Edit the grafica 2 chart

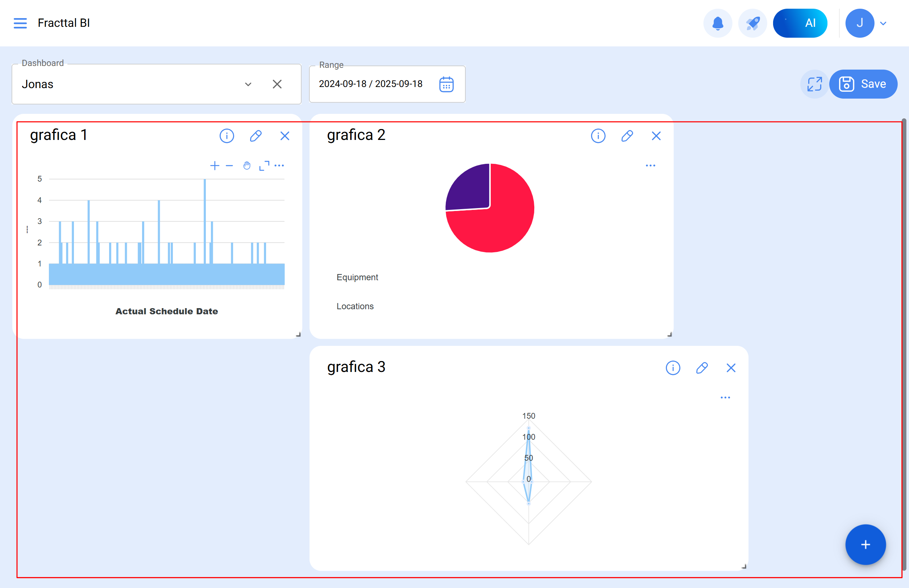click(x=627, y=136)
